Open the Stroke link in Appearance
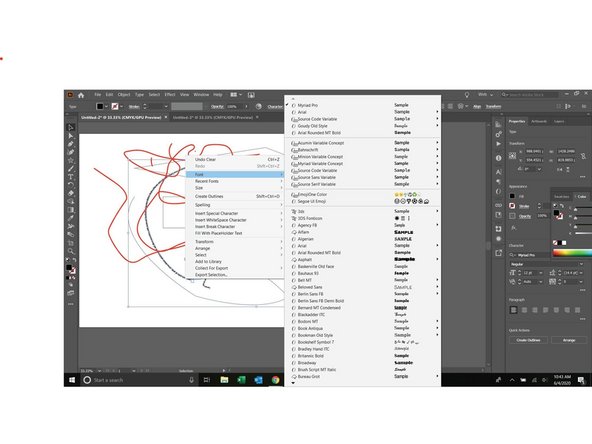Screen dimensions: 592x444 [x=524, y=206]
